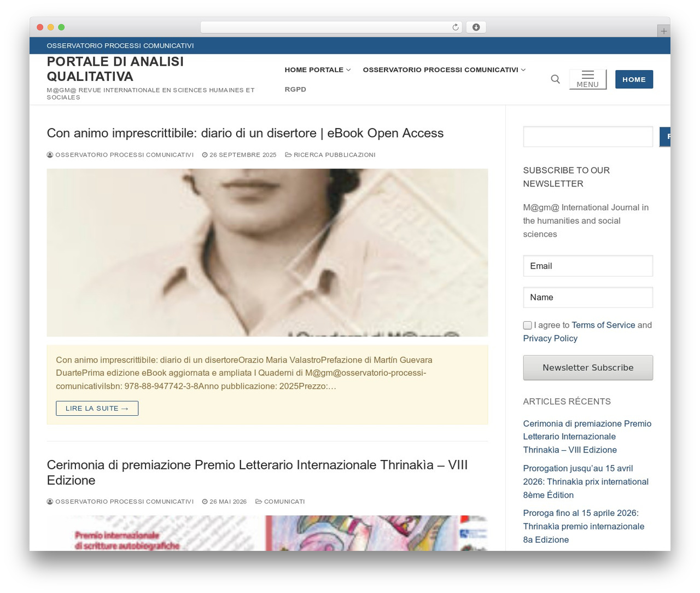Click the browser address bar
Image resolution: width=700 pixels, height=593 pixels.
click(331, 27)
